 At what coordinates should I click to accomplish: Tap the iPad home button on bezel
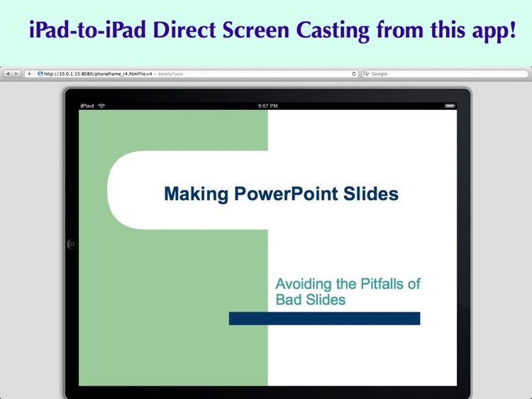tap(72, 244)
